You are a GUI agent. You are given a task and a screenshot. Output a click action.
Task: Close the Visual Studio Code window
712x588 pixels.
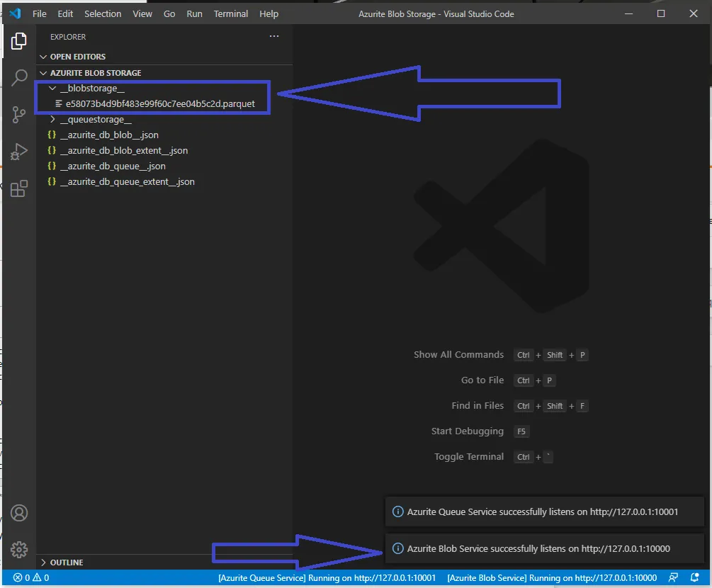tap(694, 13)
